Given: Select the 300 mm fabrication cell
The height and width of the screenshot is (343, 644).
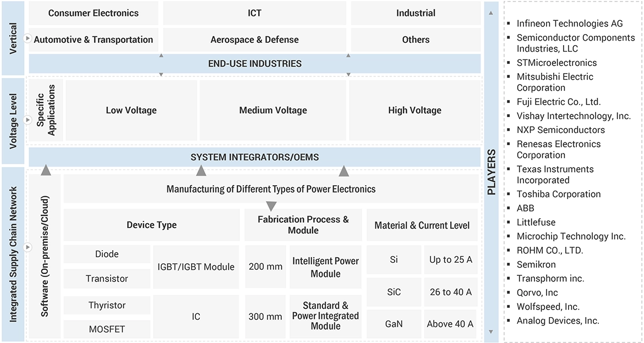Looking at the screenshot, I should coord(264,317).
